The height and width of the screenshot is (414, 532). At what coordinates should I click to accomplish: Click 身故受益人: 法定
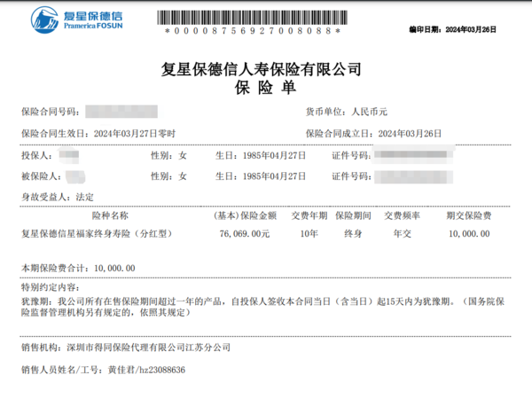click(x=58, y=197)
